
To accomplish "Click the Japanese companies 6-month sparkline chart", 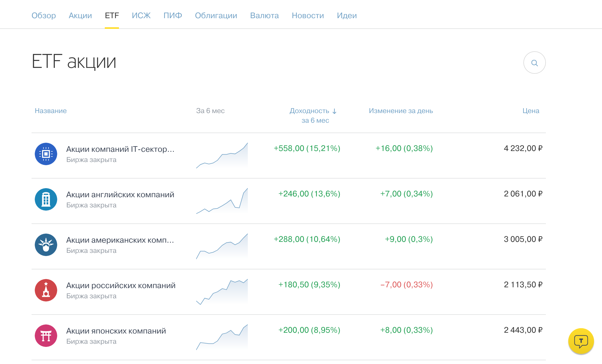I will point(222,337).
